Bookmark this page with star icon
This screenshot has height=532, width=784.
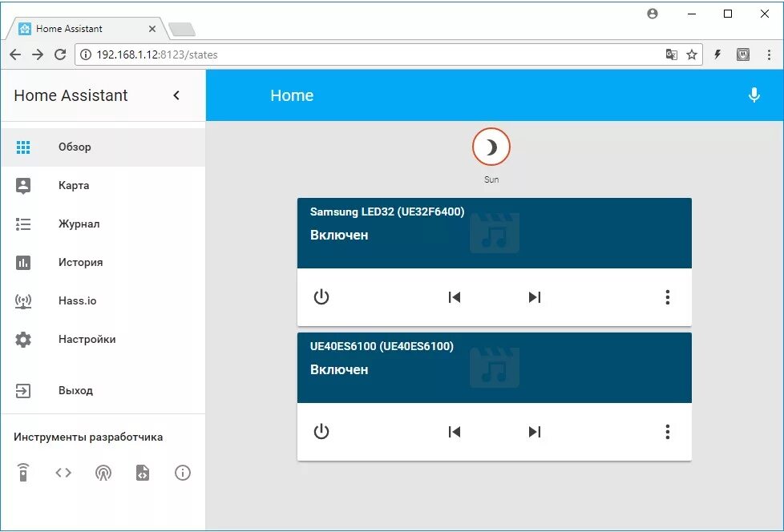[692, 54]
